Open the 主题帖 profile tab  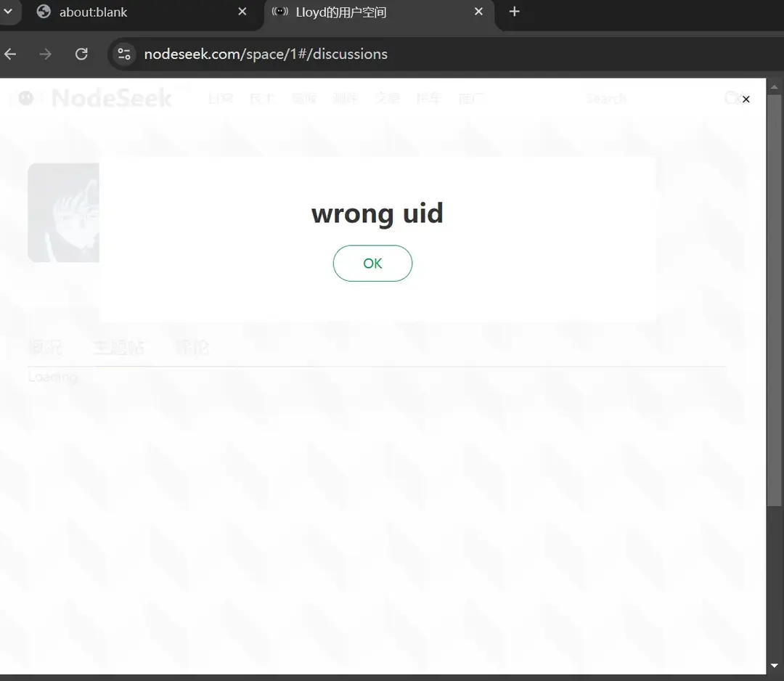118,348
